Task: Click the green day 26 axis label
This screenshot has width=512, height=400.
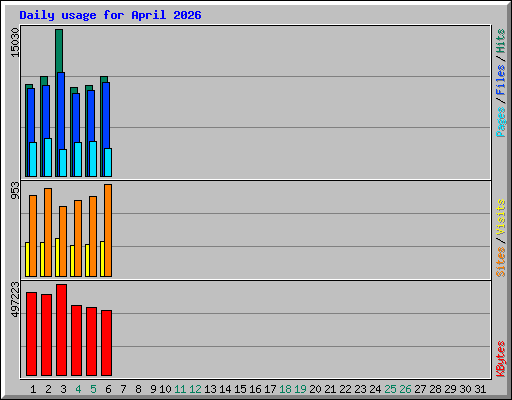Action: (405, 389)
